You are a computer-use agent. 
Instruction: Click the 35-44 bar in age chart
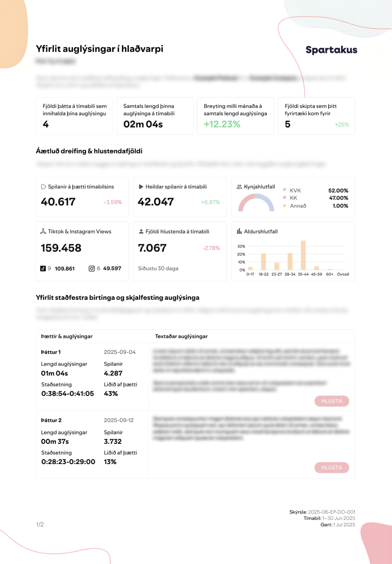click(x=303, y=255)
